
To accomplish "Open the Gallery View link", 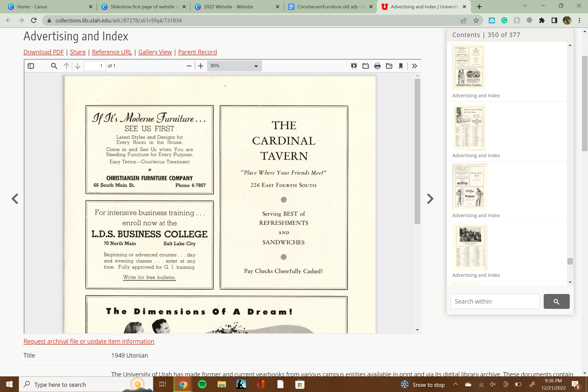I will pyautogui.click(x=155, y=52).
